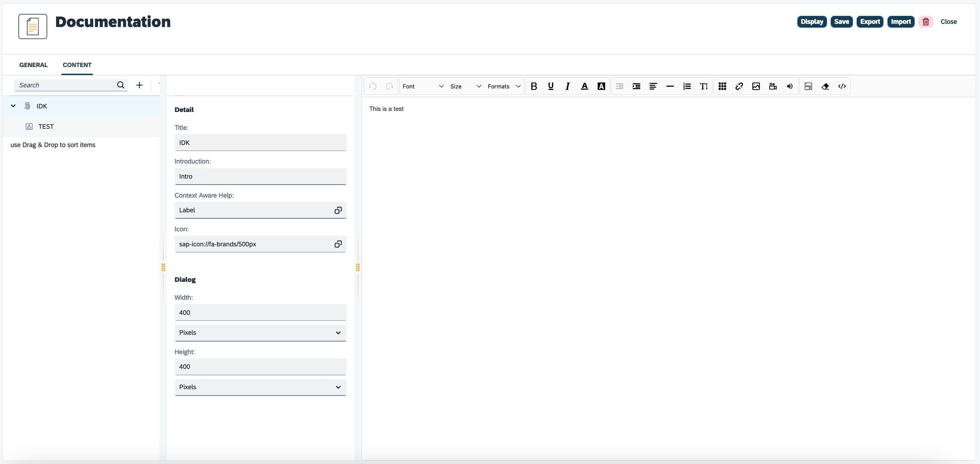Toggle ordered list formatting
The image size is (980, 464).
686,86
